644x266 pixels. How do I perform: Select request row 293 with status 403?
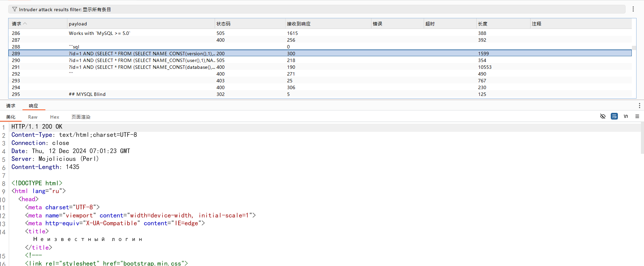[x=320, y=81]
